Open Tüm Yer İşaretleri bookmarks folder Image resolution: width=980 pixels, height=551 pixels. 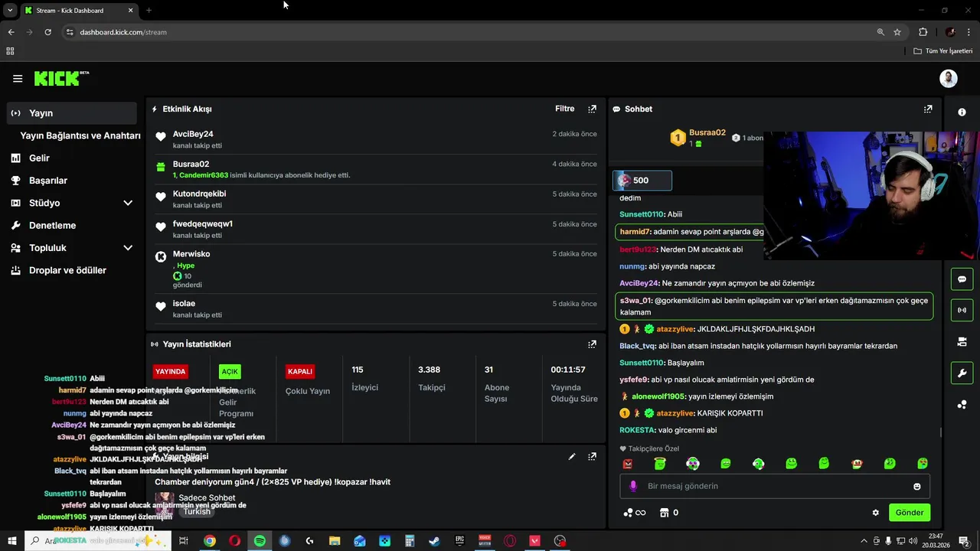(x=943, y=51)
